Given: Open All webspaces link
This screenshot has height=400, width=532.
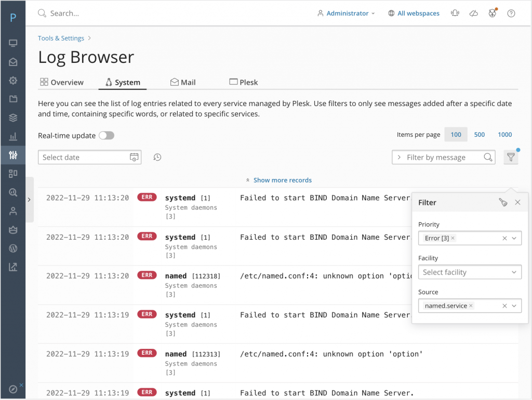Looking at the screenshot, I should coord(414,13).
